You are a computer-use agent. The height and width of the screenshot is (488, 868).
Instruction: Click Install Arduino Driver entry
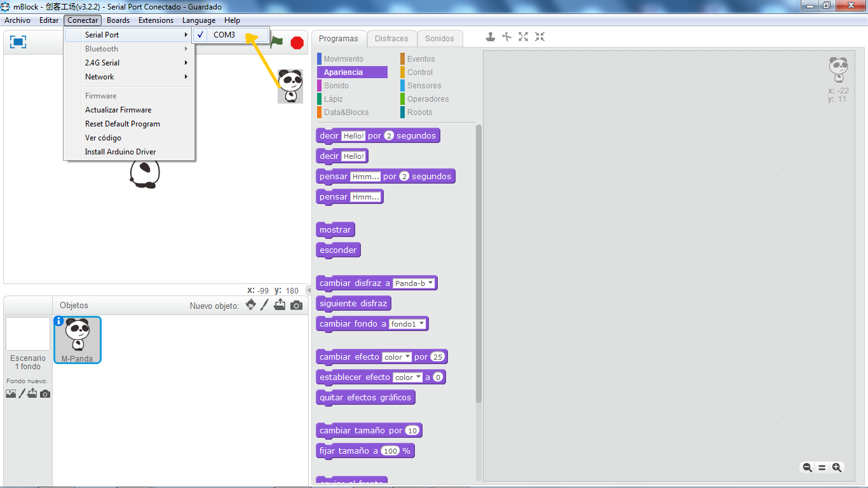(x=129, y=152)
